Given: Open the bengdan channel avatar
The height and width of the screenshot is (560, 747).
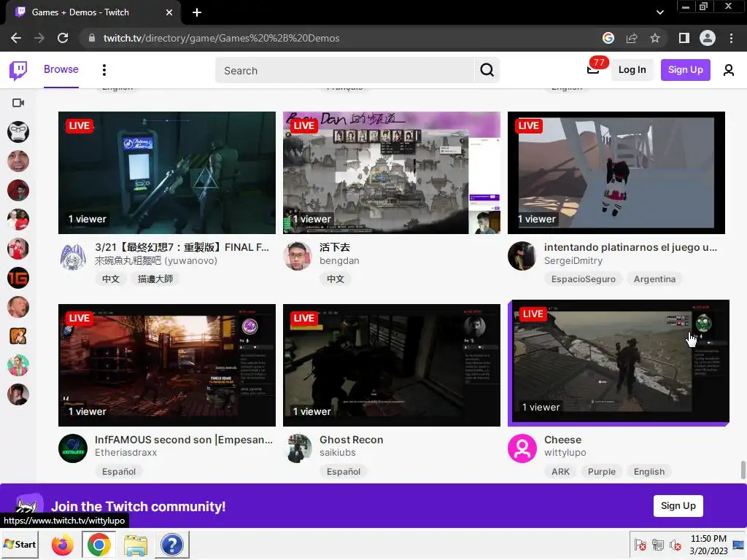Looking at the screenshot, I should point(298,256).
